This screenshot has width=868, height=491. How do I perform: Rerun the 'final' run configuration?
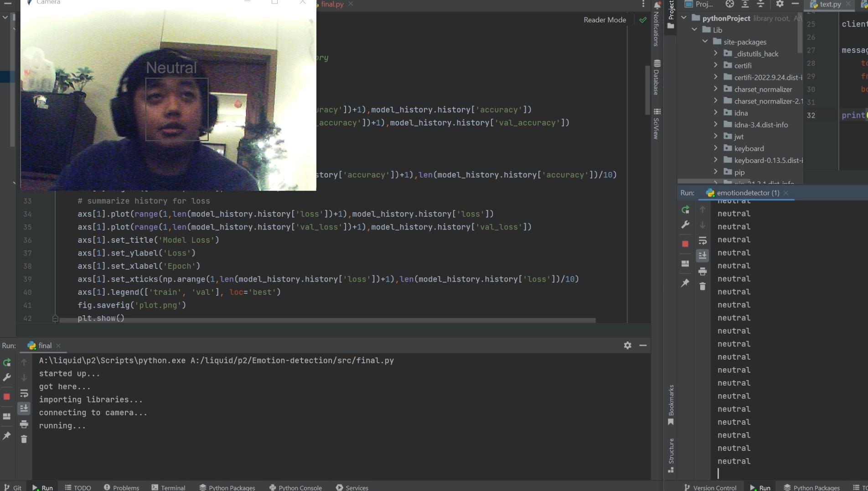point(7,362)
